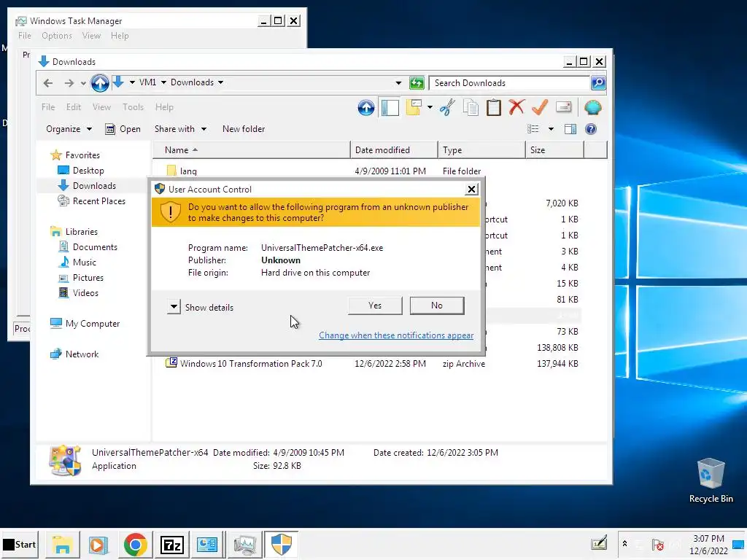Open the Organize dropdown
The width and height of the screenshot is (747, 560).
coord(69,129)
